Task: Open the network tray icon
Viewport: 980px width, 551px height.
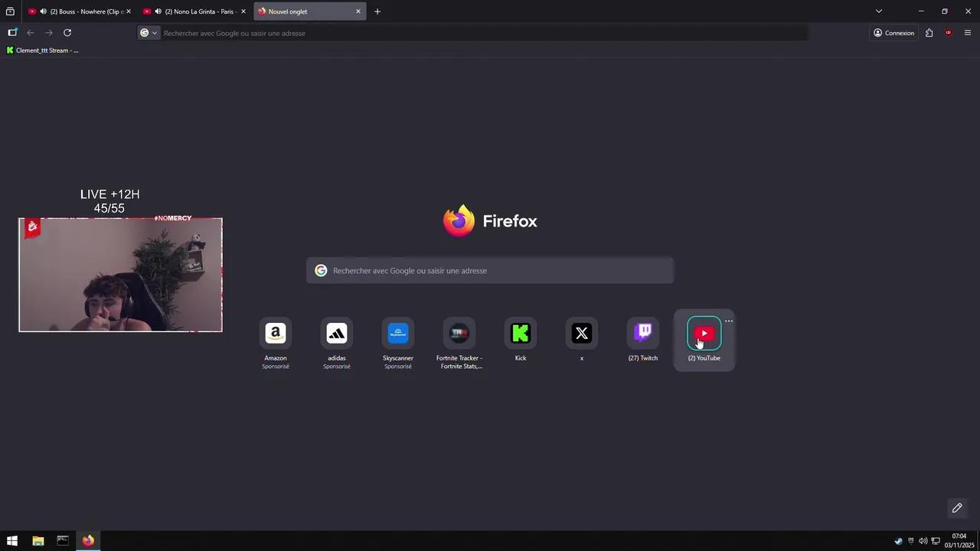Action: click(x=935, y=541)
